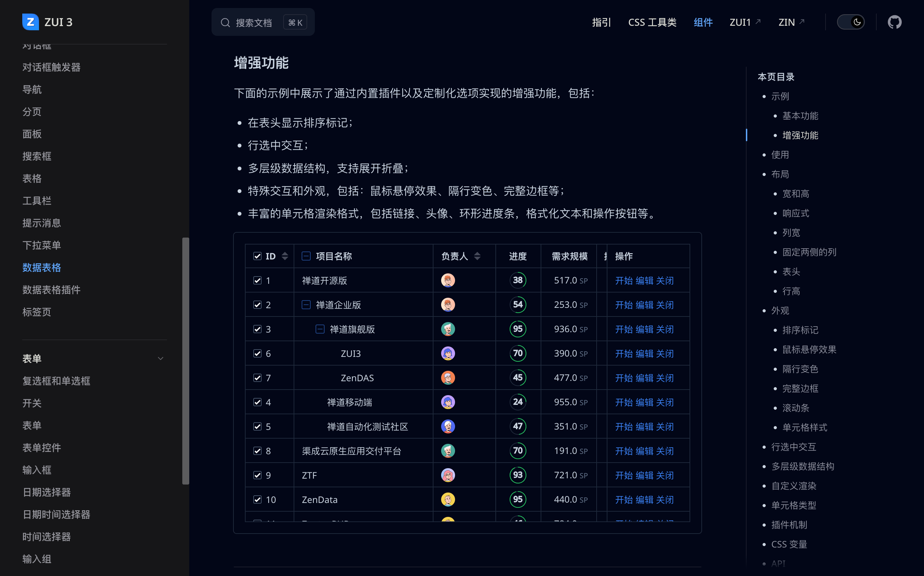This screenshot has height=576, width=924.
Task: Sort table by 负责人 column arrows
Action: (477, 256)
